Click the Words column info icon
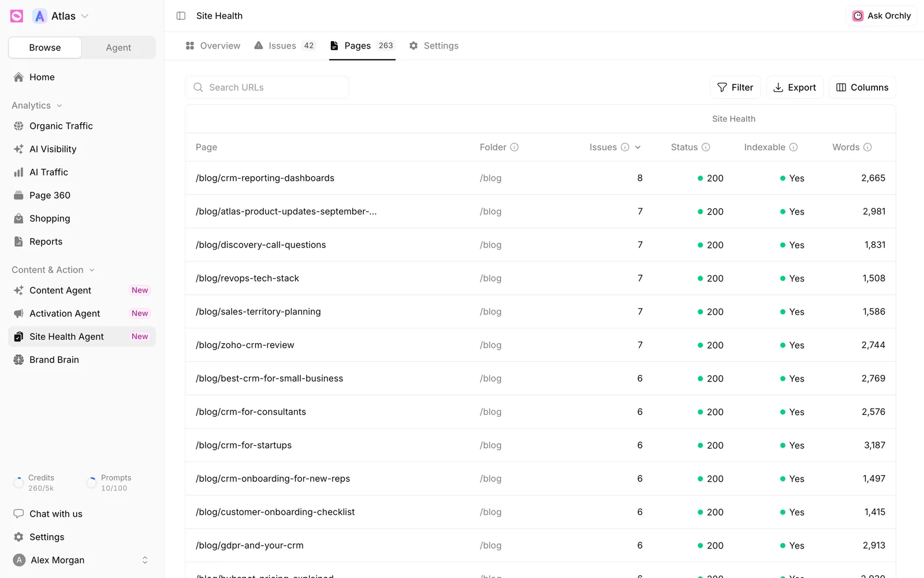Image resolution: width=924 pixels, height=578 pixels. pos(867,147)
